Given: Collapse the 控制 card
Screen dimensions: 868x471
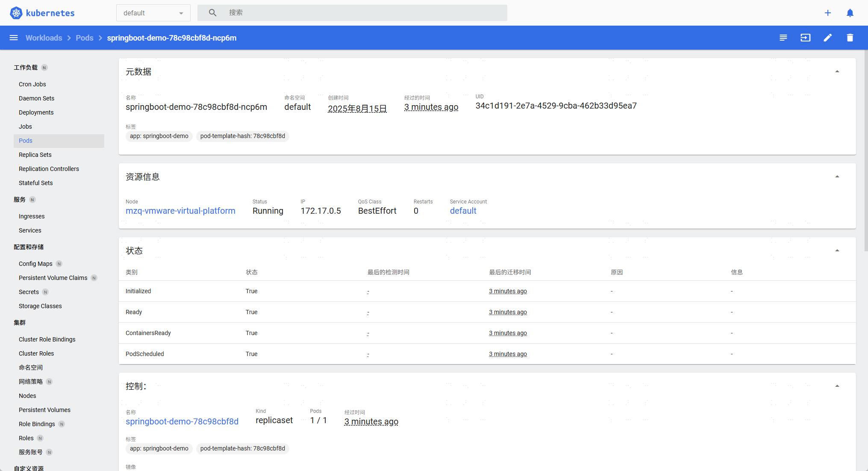Looking at the screenshot, I should coord(837,386).
